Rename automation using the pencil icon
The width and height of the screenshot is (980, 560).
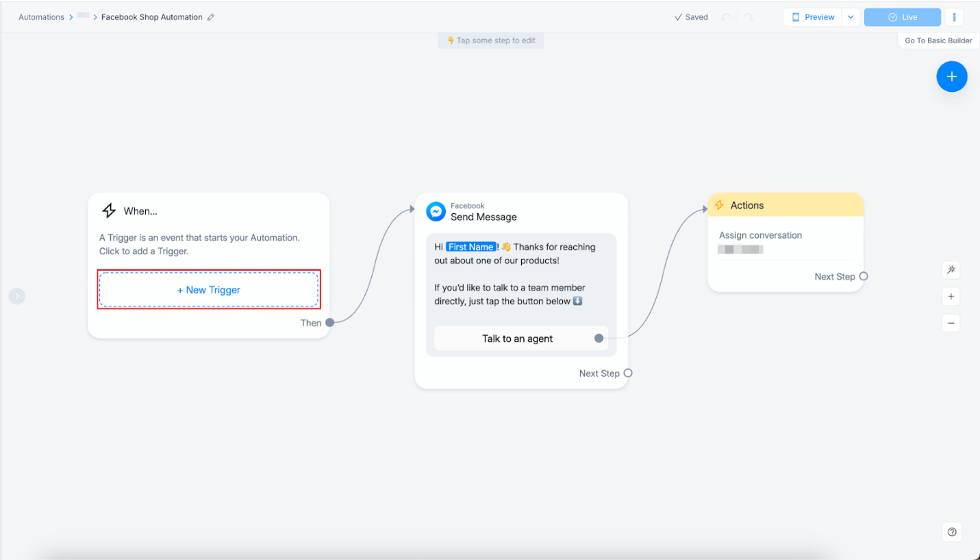[210, 16]
